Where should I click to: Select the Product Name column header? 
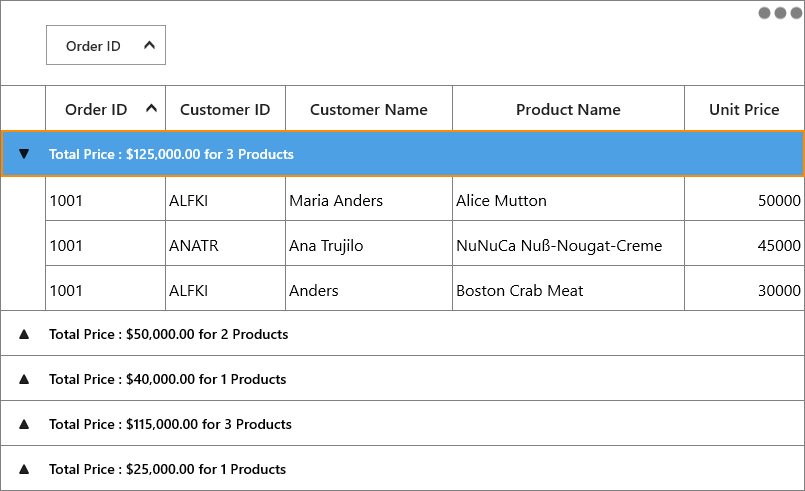click(x=568, y=108)
